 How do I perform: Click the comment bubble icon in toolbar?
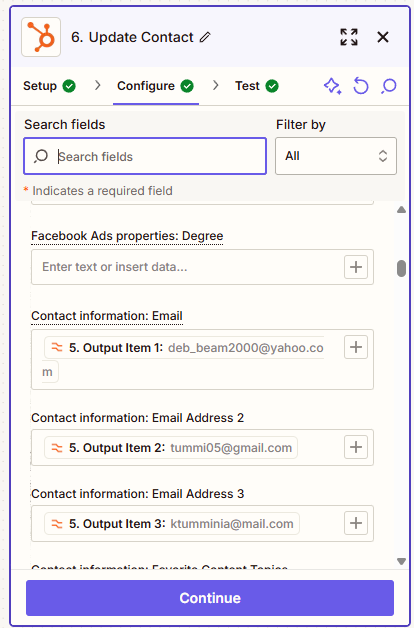pyautogui.click(x=389, y=86)
